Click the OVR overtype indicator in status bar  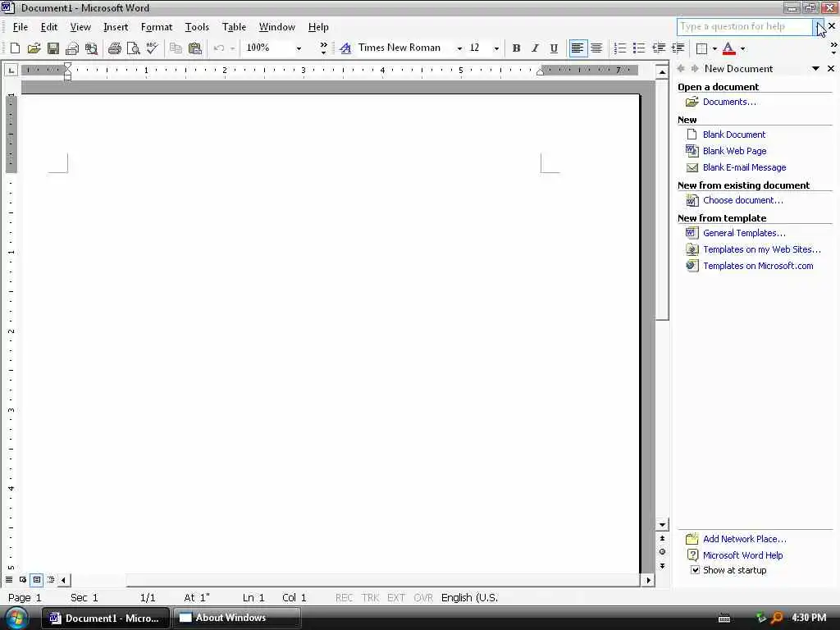point(423,598)
